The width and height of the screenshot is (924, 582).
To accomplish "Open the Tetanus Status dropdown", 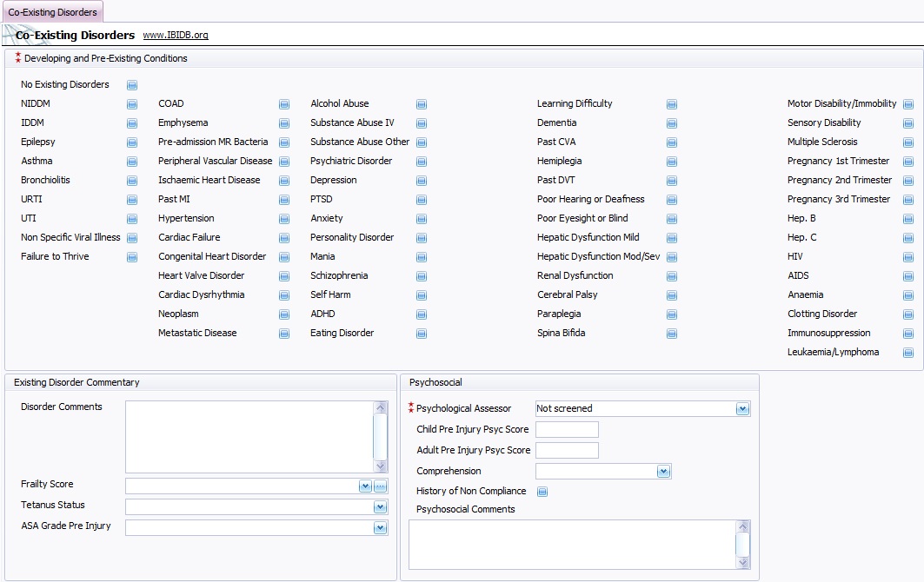I will (x=380, y=507).
